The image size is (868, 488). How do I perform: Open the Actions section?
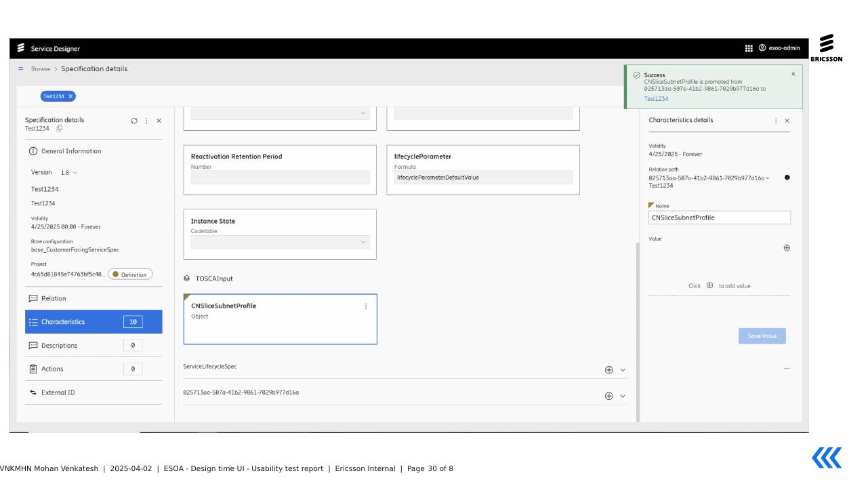94,369
